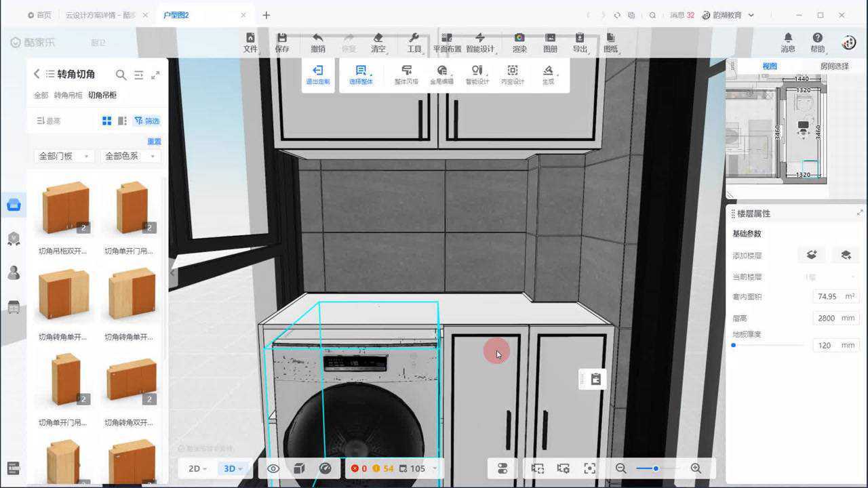Click the zoom in magnifier icon
868x488 pixels.
(x=696, y=468)
